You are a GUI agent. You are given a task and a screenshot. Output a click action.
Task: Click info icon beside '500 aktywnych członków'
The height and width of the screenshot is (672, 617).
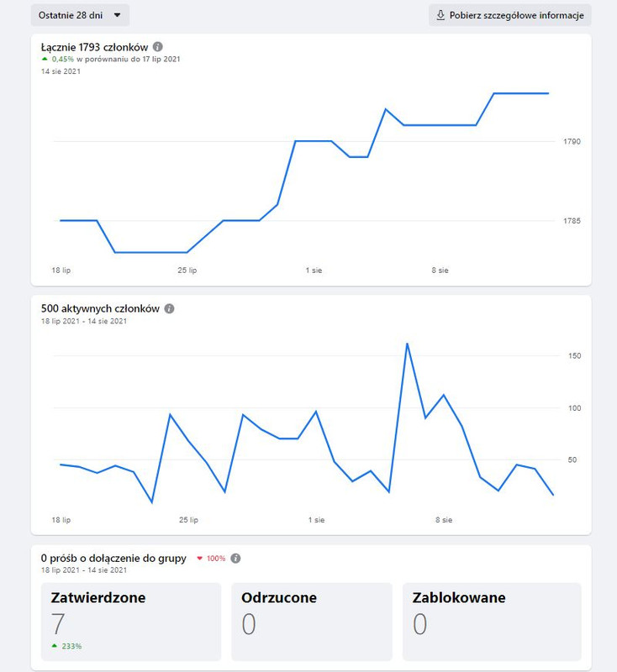pos(169,308)
